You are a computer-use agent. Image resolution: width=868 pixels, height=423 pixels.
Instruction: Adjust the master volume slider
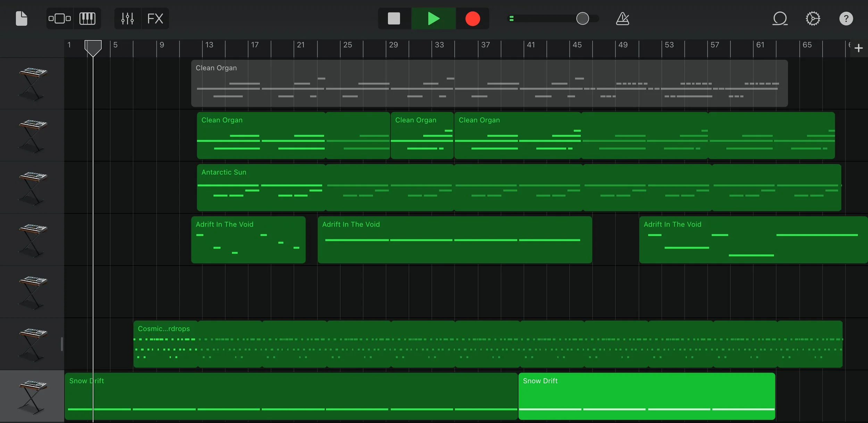pyautogui.click(x=582, y=18)
